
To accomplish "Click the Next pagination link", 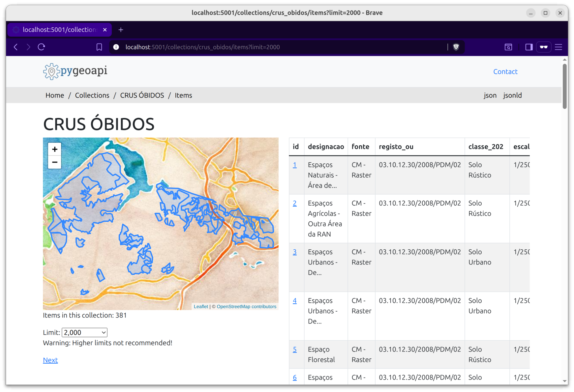I will pyautogui.click(x=50, y=360).
